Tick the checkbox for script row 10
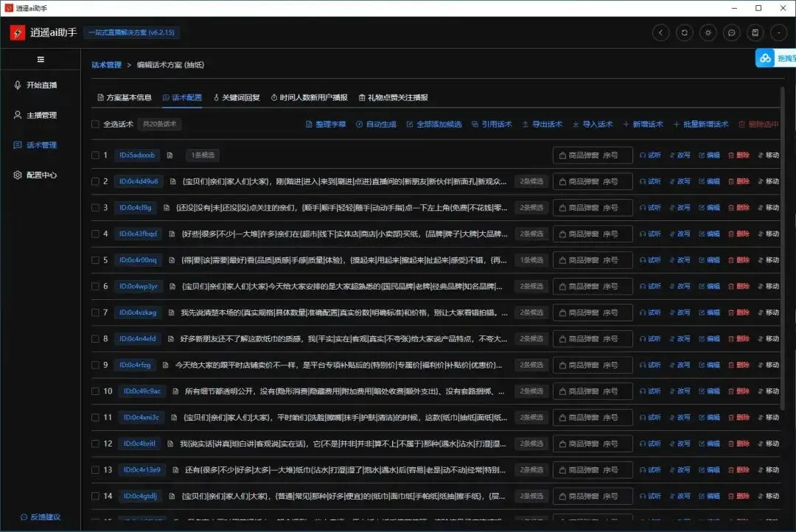The image size is (796, 532). pos(95,391)
